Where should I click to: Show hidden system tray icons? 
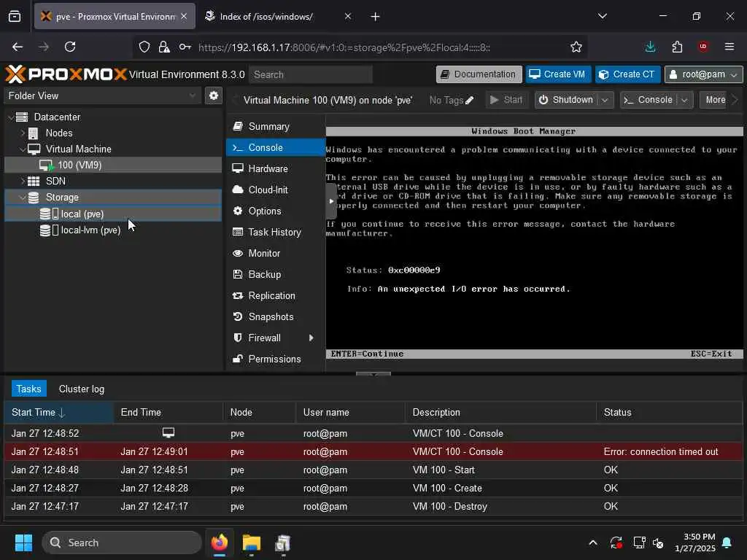click(593, 542)
